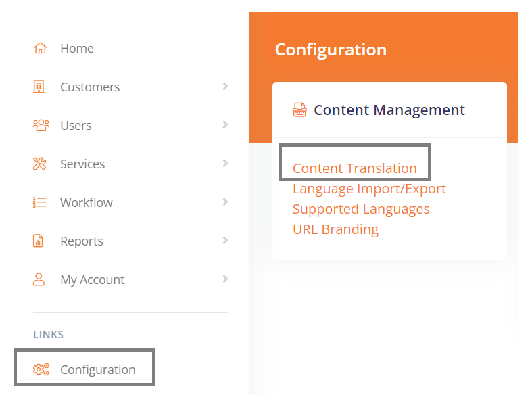Click the Workflow list icon

(x=39, y=202)
